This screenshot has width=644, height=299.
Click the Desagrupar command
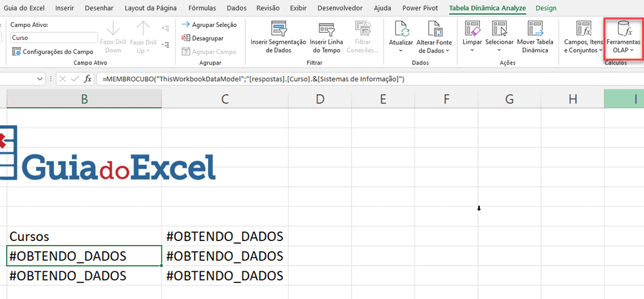[203, 38]
